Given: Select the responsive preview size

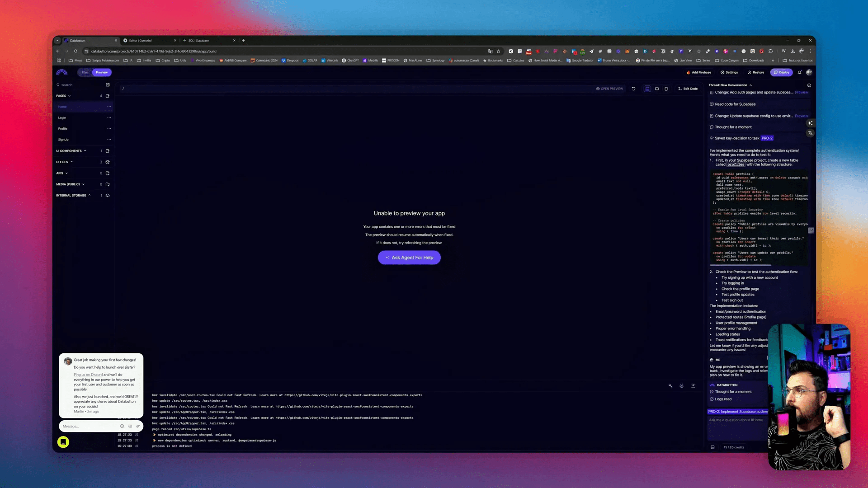Looking at the screenshot, I should coord(647,89).
